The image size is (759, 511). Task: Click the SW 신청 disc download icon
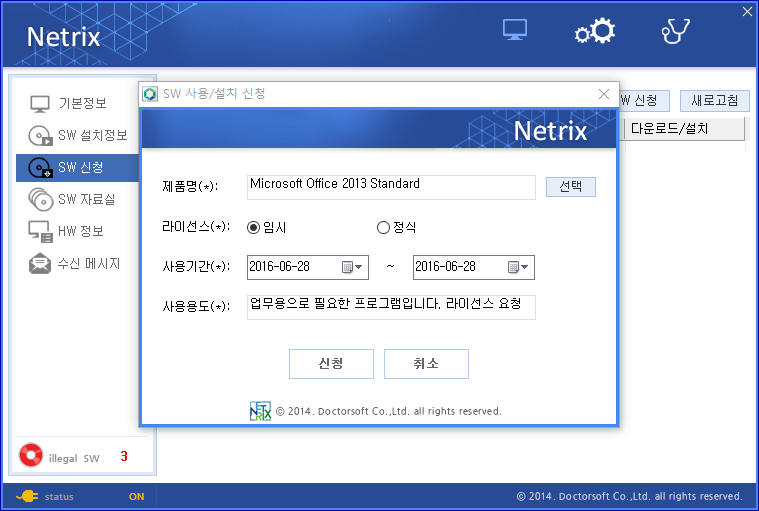40,168
